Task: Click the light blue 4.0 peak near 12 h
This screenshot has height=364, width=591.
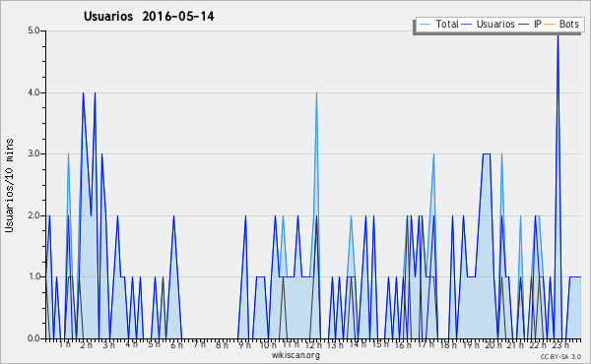Action: click(x=316, y=94)
